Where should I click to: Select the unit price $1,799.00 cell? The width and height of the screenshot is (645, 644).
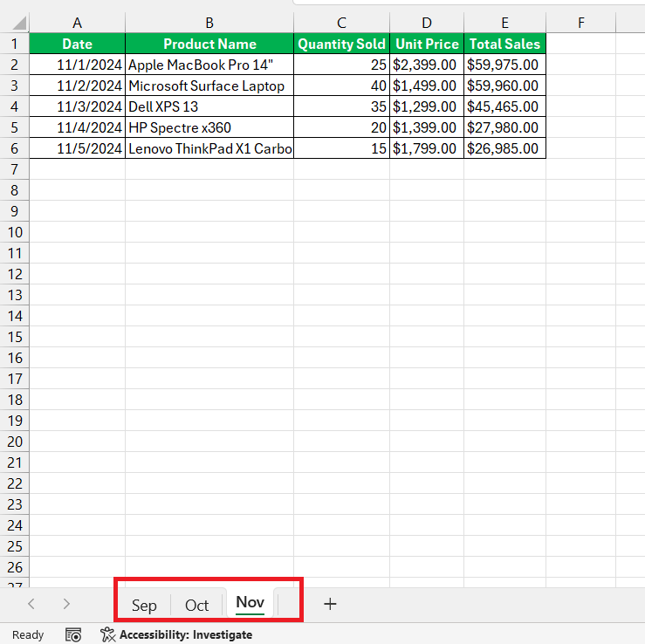click(x=427, y=148)
